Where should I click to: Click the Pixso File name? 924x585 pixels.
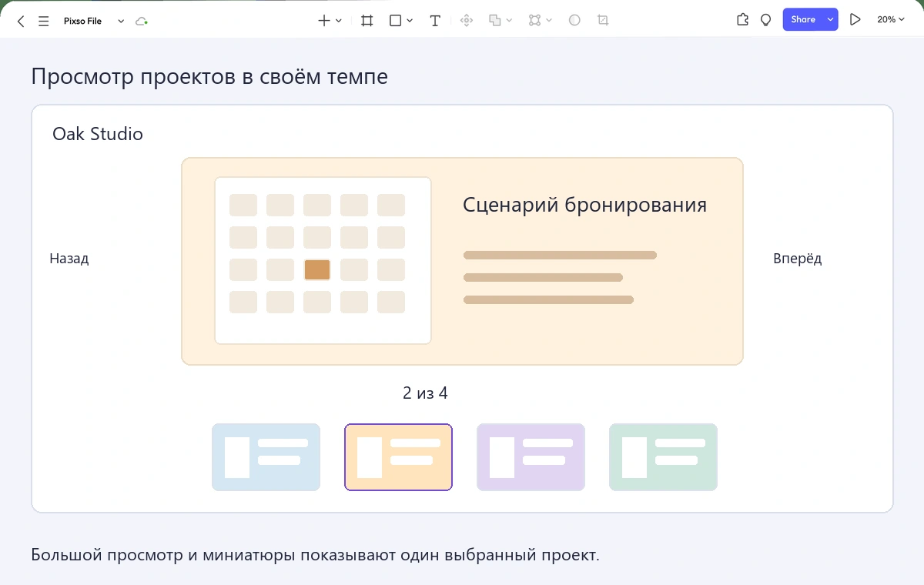coord(82,21)
